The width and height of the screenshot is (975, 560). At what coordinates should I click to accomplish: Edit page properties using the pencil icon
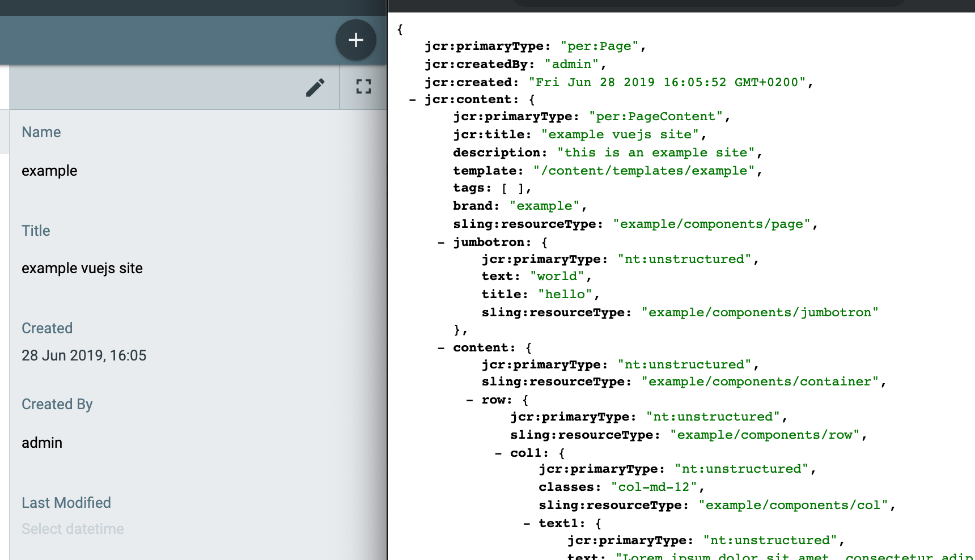click(x=315, y=87)
